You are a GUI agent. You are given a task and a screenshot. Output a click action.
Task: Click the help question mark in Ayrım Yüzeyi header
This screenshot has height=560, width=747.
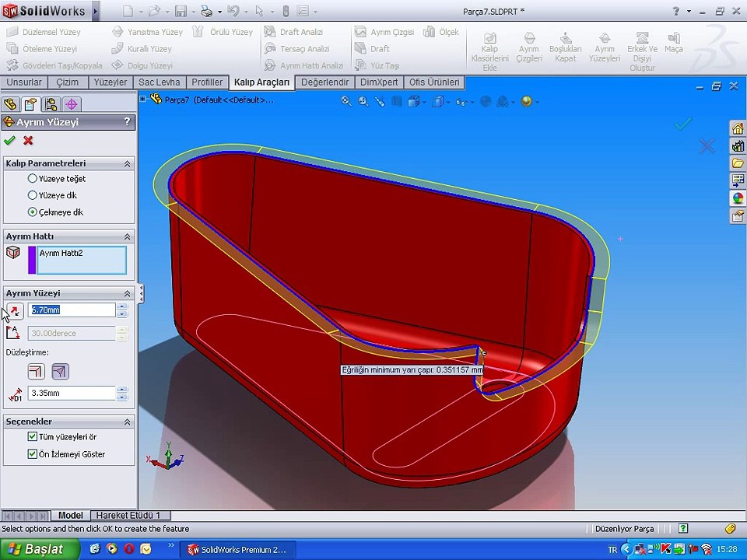tap(127, 121)
